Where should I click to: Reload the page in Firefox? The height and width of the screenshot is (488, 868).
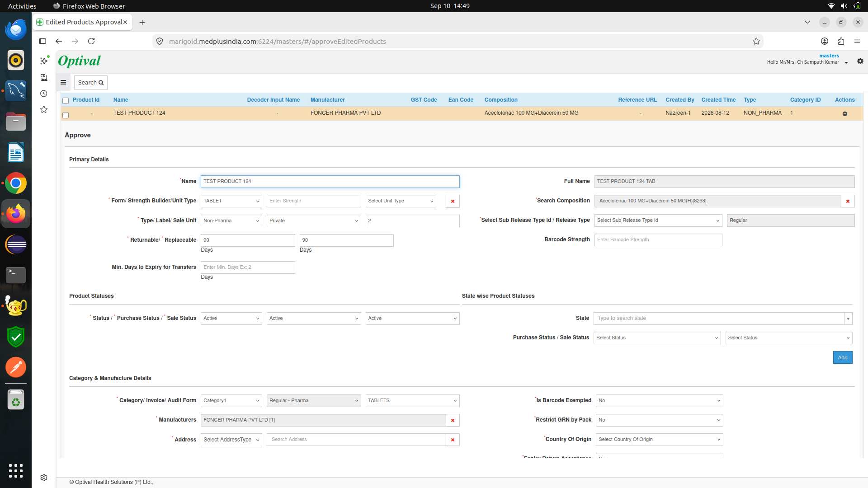(91, 41)
